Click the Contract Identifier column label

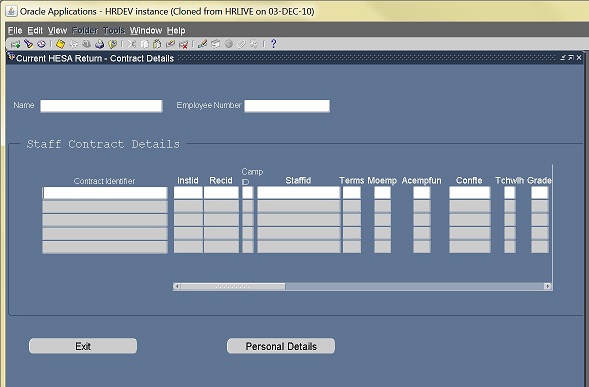pos(104,181)
